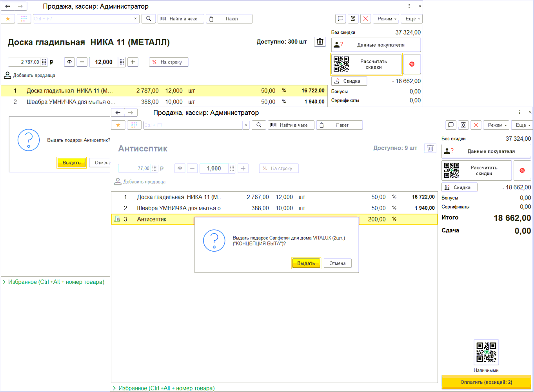Choose the 'Наличными' QR payment icon
Screen dimensions: 534x392
(x=486, y=352)
